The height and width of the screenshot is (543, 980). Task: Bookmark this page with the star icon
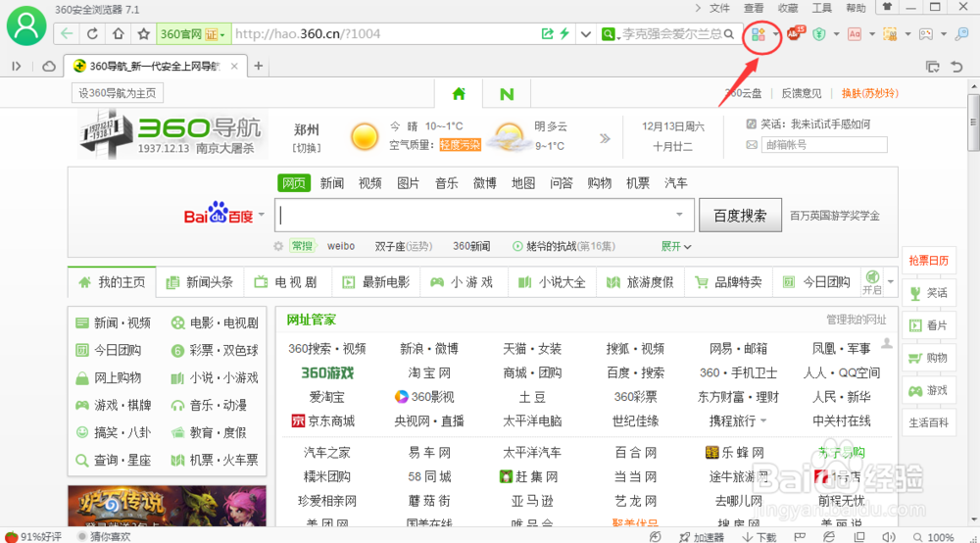[144, 33]
